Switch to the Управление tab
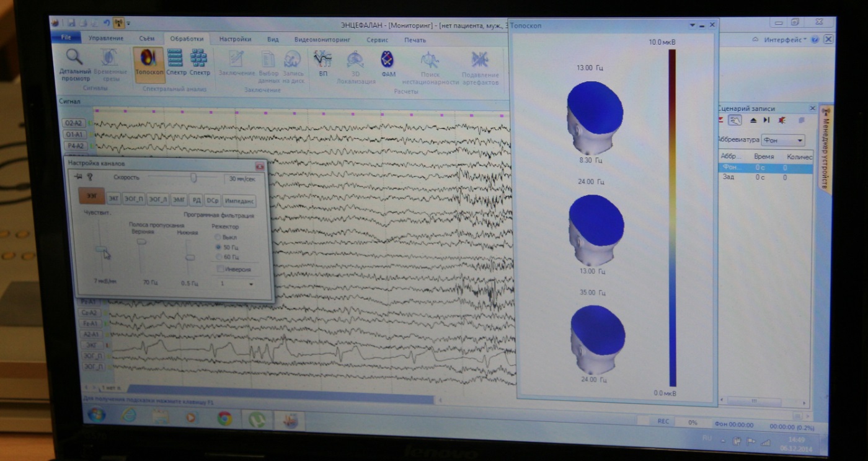Viewport: 868px width, 461px height. pos(106,38)
